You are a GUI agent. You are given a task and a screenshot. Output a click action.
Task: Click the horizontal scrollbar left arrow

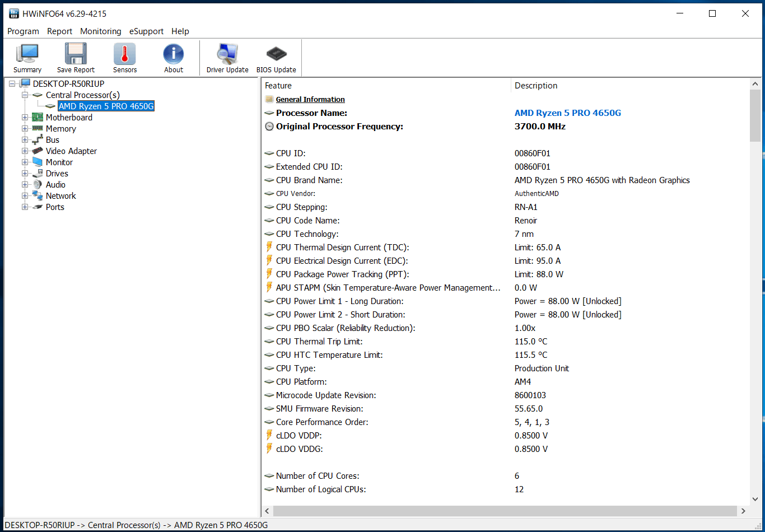[267, 511]
